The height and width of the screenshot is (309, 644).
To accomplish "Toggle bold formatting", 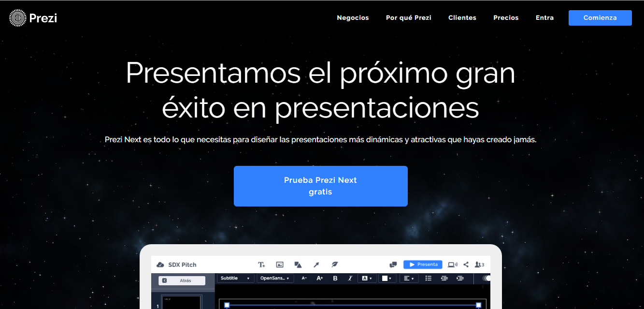I will [335, 279].
